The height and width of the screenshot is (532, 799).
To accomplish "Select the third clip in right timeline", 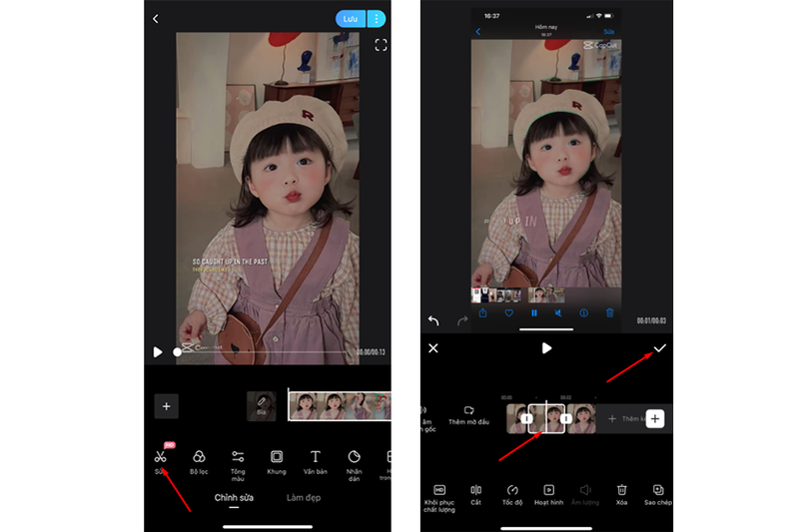I will pyautogui.click(x=581, y=418).
